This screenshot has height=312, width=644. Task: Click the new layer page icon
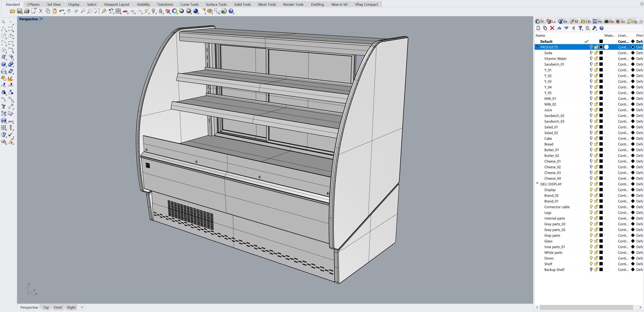[x=538, y=28]
